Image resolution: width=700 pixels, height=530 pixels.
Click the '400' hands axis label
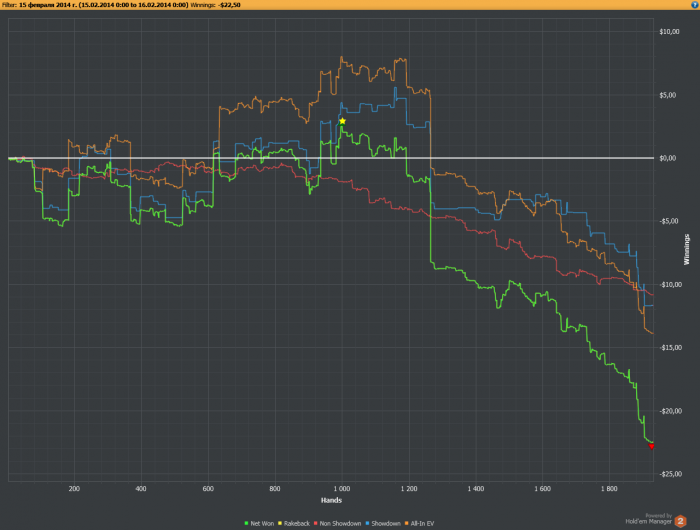point(141,489)
